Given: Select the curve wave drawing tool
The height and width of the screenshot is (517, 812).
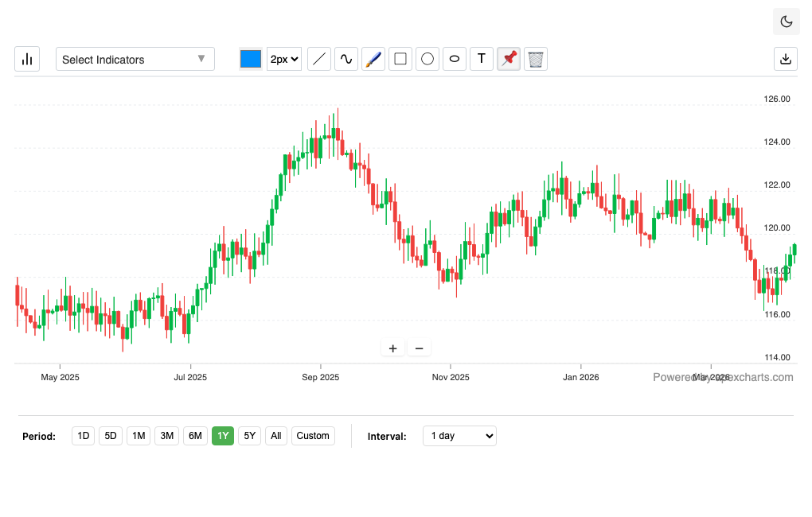Looking at the screenshot, I should [x=346, y=59].
